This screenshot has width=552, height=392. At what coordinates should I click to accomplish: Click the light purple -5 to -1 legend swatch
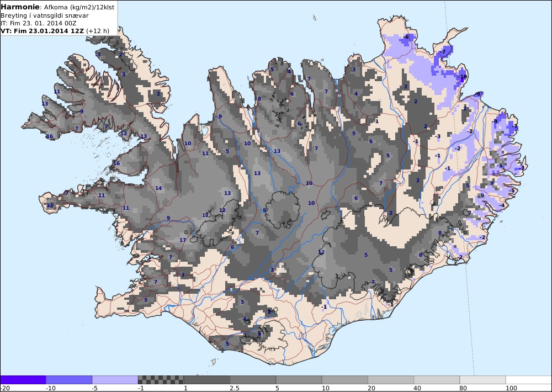click(x=115, y=380)
